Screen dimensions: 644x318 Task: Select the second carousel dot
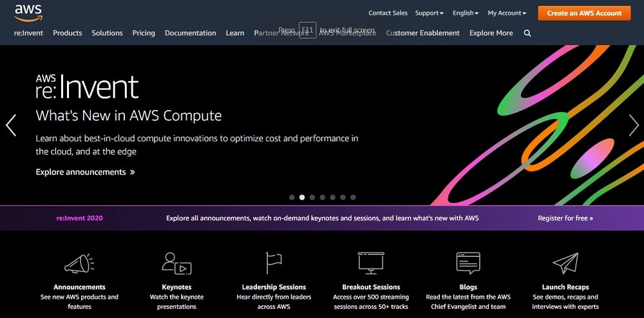click(302, 198)
